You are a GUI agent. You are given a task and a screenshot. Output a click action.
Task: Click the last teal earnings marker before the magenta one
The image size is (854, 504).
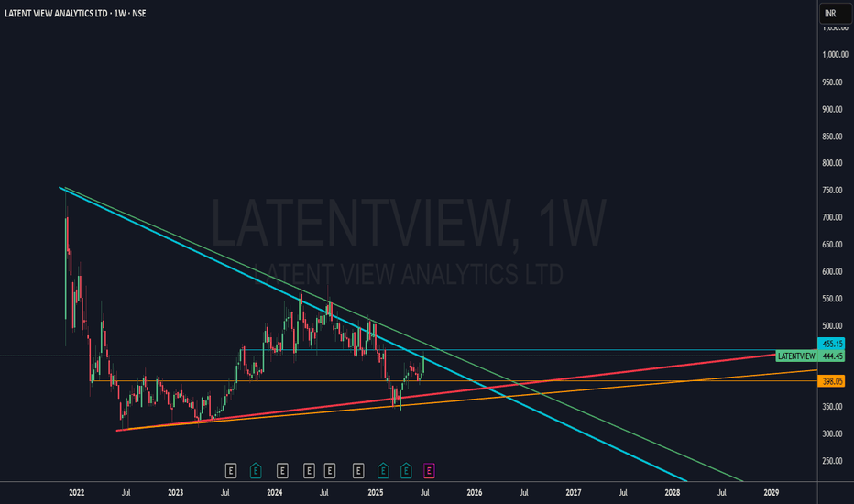pos(406,470)
